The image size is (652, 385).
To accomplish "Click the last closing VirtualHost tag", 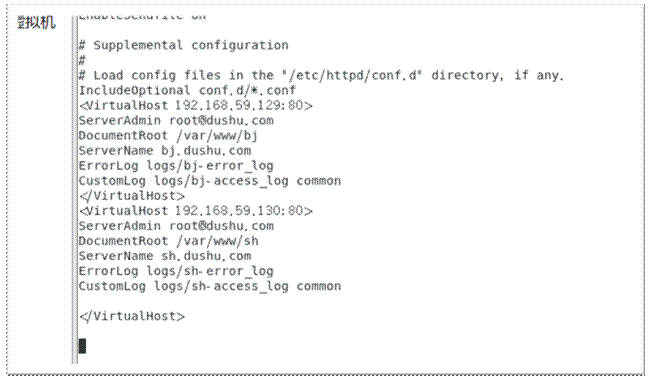I will tap(132, 316).
